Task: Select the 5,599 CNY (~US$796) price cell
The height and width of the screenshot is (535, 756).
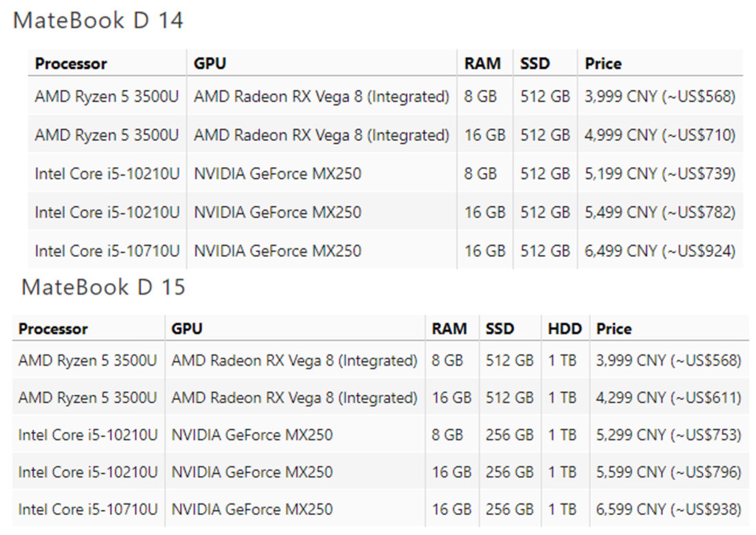Action: [x=668, y=472]
